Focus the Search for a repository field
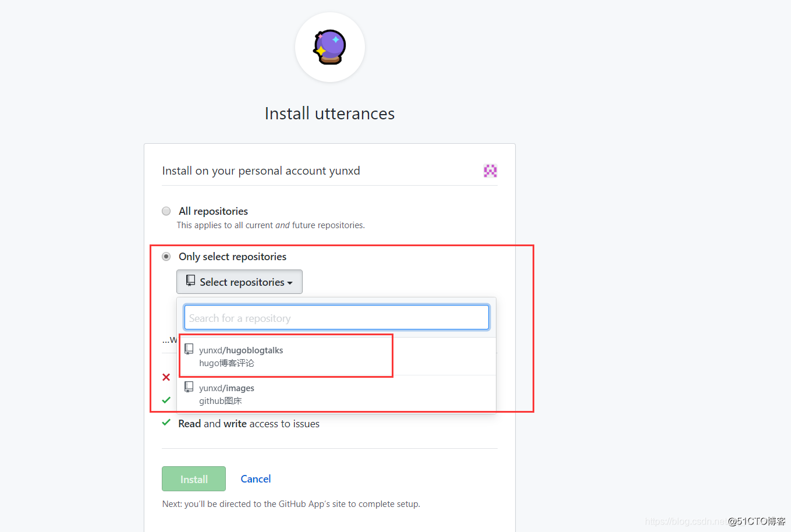 point(336,318)
